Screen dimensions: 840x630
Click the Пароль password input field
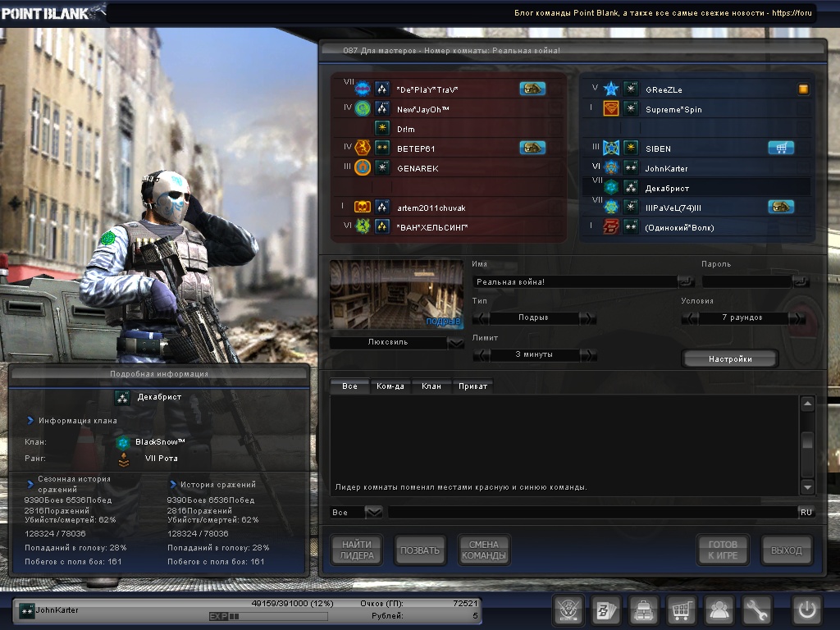[746, 281]
